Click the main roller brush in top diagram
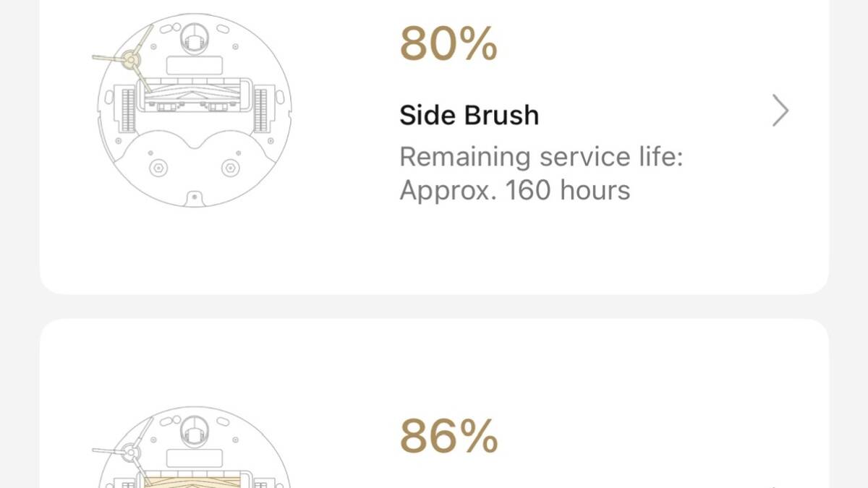The height and width of the screenshot is (488, 868). click(194, 97)
